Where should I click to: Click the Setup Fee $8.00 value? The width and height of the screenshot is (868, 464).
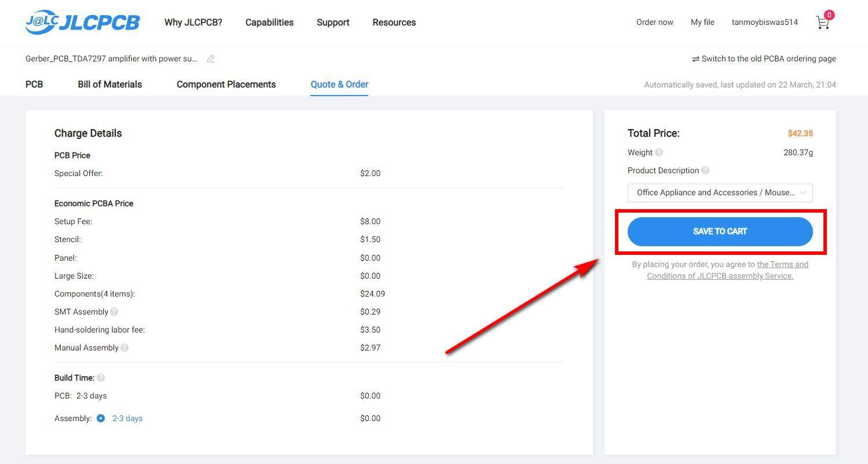click(x=370, y=221)
